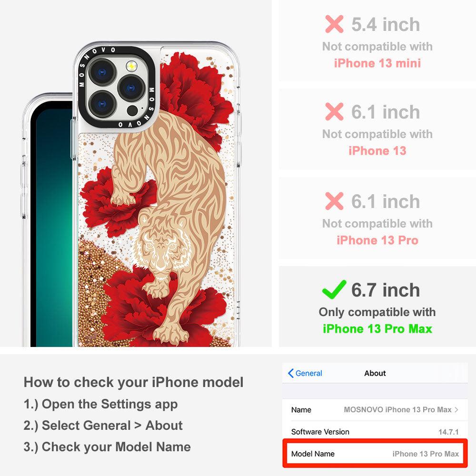Click the How to check your iPhone model heading
Screen dimensions: 476x476
tap(134, 382)
